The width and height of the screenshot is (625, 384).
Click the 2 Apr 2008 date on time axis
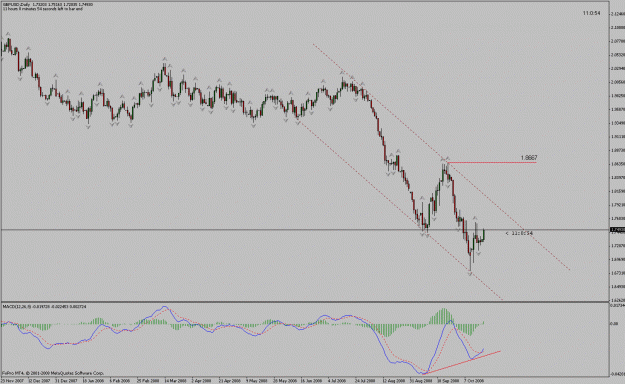point(201,381)
